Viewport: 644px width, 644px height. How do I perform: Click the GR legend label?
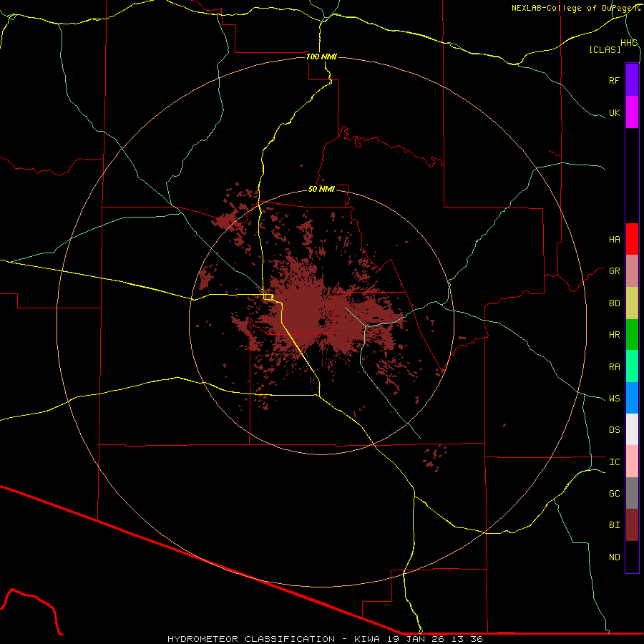pyautogui.click(x=614, y=271)
